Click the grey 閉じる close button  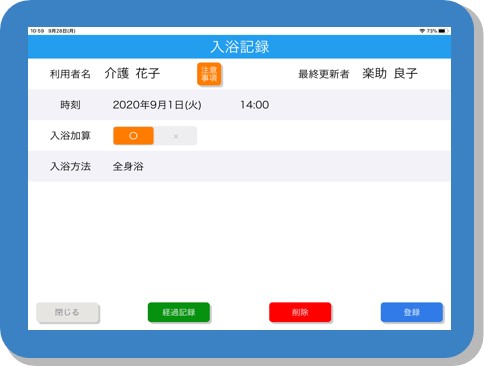tap(68, 313)
